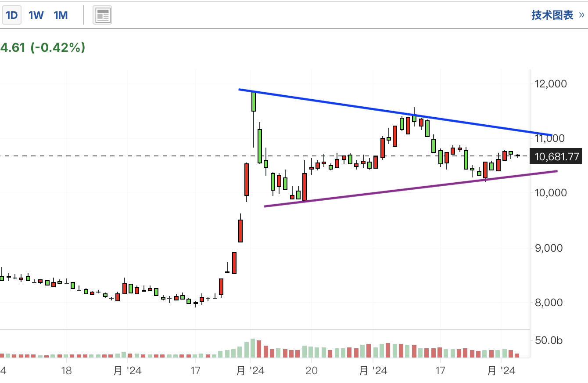Click the date label 20 on time axis
This screenshot has height=383, width=588.
point(311,371)
